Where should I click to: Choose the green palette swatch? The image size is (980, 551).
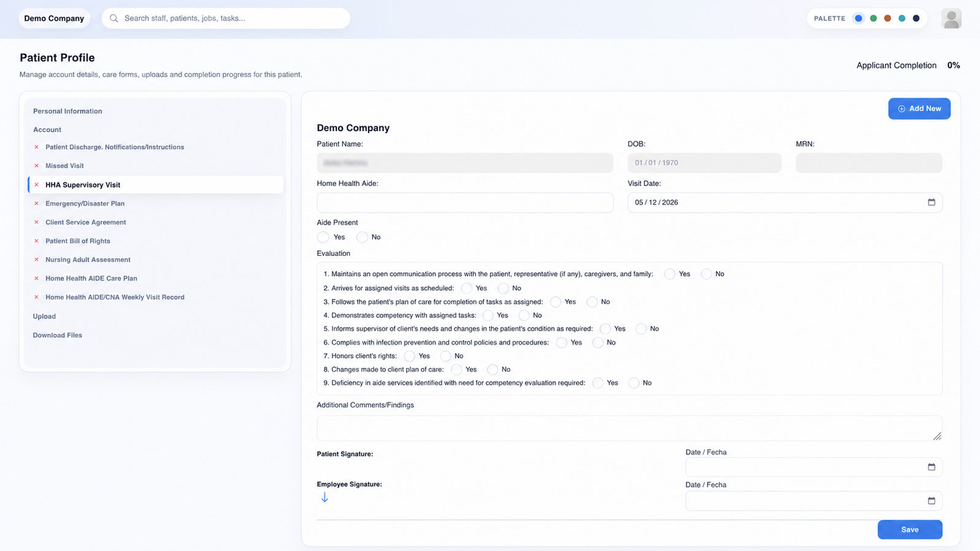tap(873, 18)
